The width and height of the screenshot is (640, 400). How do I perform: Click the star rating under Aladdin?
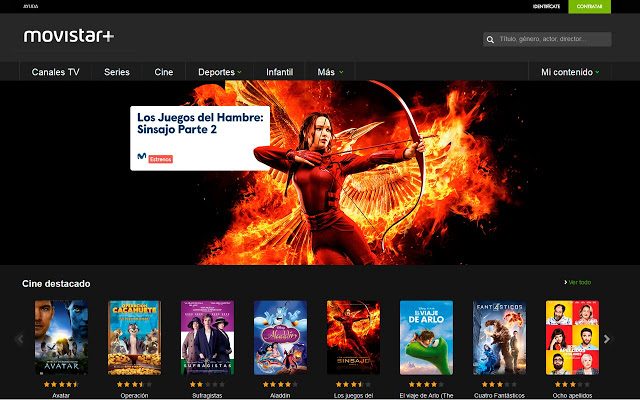pyautogui.click(x=279, y=383)
